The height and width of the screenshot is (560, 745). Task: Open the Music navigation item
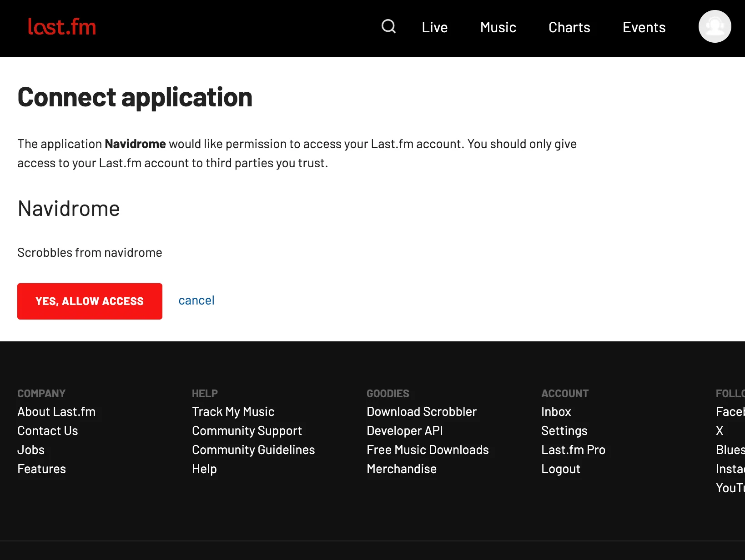tap(498, 27)
